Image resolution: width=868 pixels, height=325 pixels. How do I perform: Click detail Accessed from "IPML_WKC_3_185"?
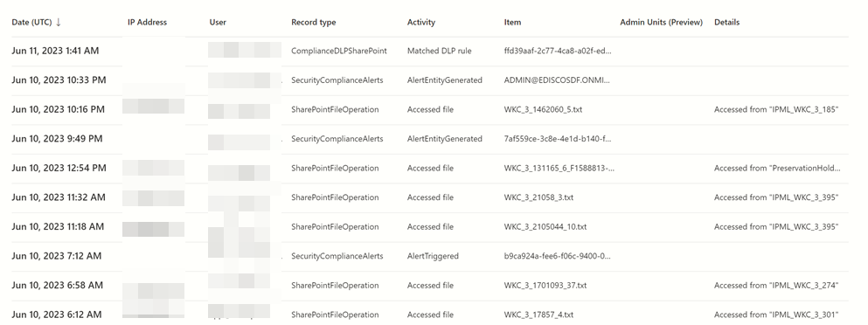tap(776, 109)
